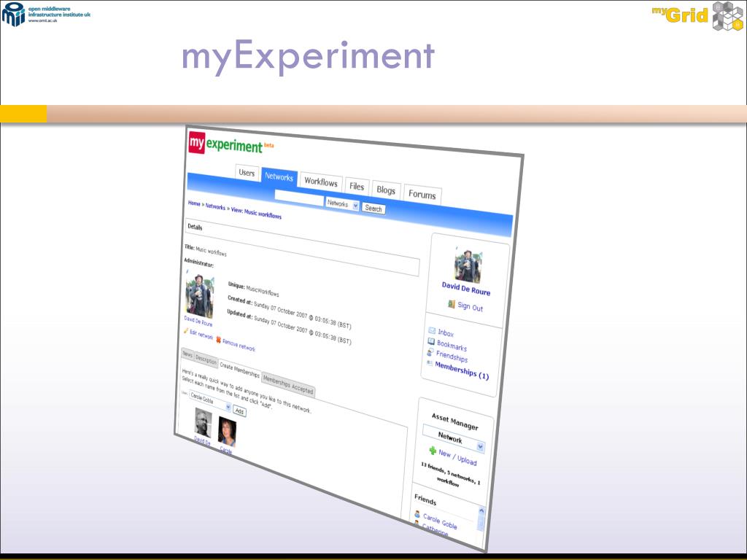
Task: Click the Friendships people icon
Action: coord(430,352)
